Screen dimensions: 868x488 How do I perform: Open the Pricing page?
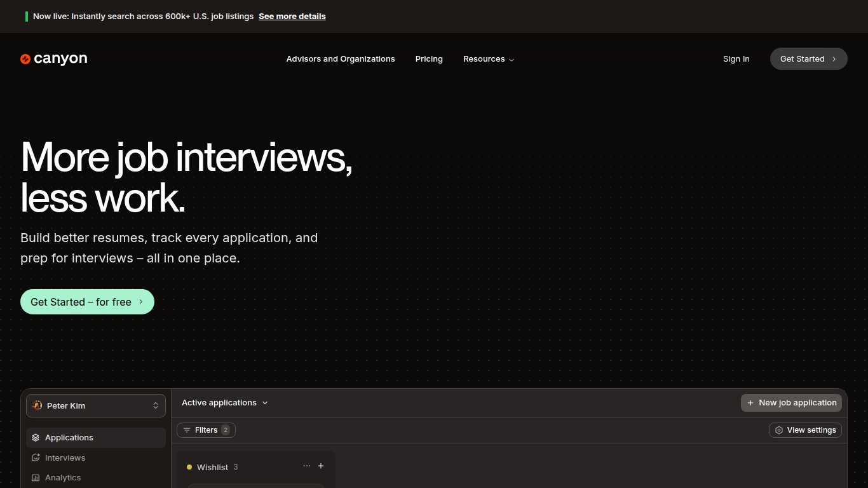point(429,59)
